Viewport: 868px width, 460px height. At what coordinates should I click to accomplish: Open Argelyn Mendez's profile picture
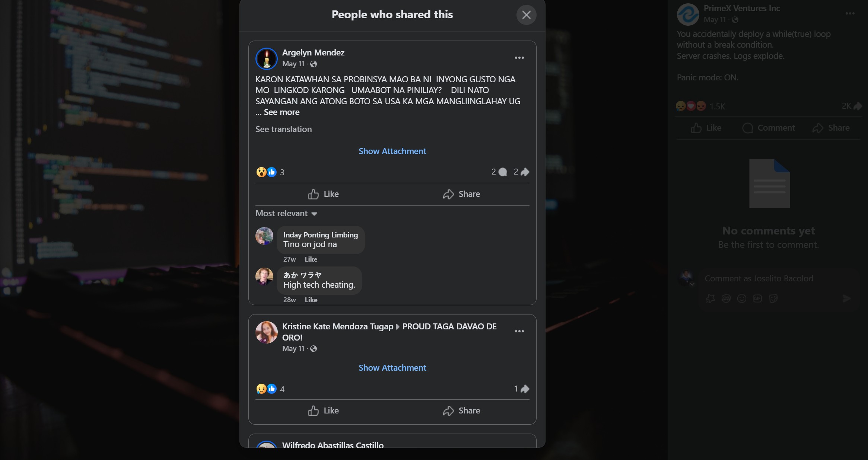click(x=267, y=58)
